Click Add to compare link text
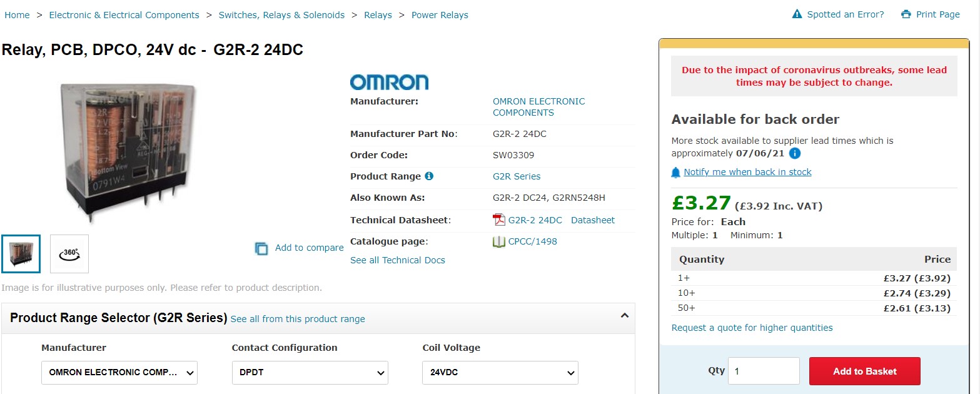980x394 pixels. pos(310,248)
